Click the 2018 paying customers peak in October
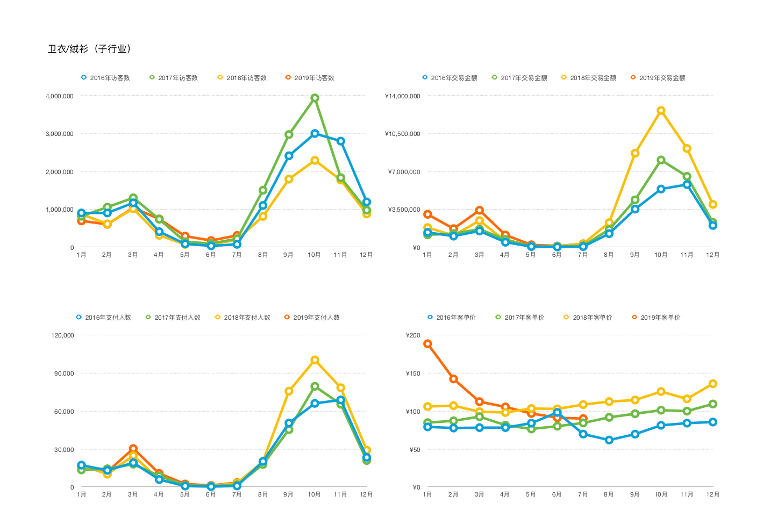Image resolution: width=770 pixels, height=532 pixels. (315, 360)
